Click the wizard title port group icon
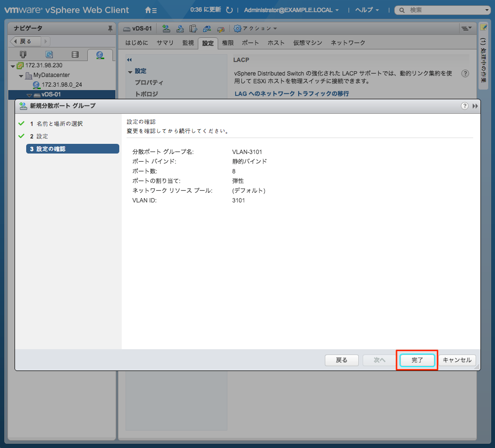 coord(23,106)
